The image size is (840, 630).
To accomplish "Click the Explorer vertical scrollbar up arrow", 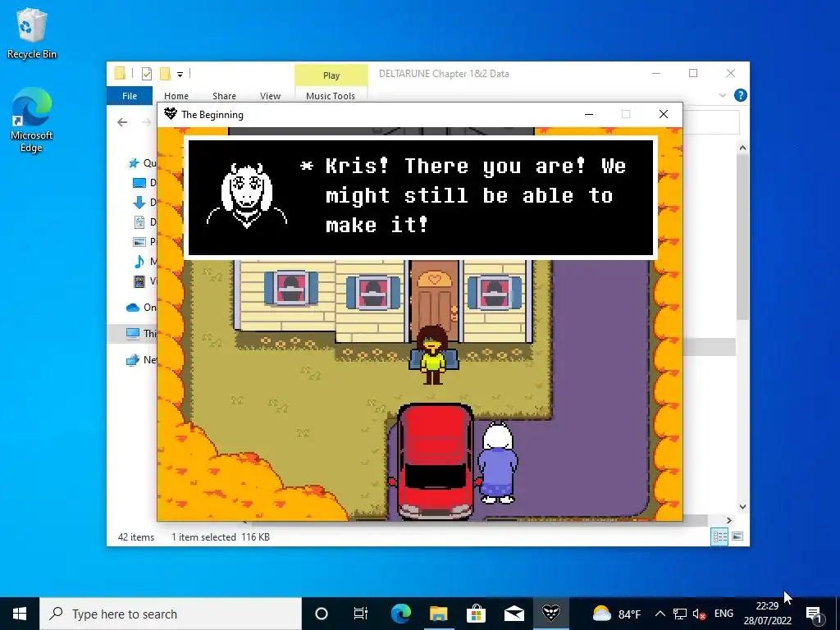I will pos(742,148).
